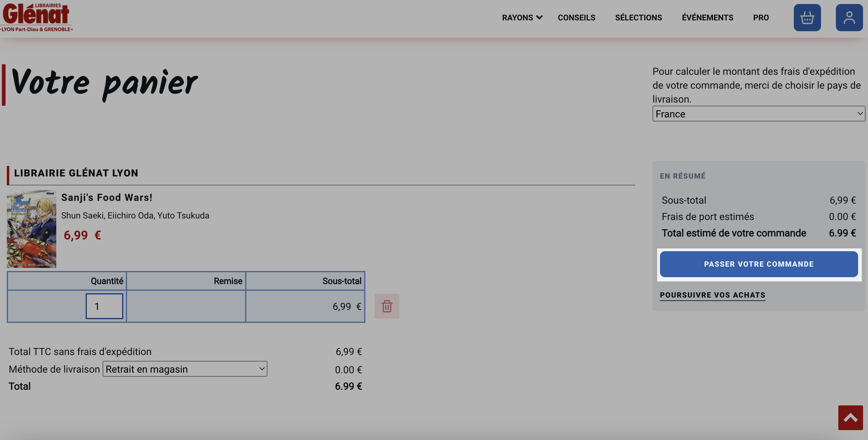The image size is (868, 440).
Task: Expand the RAYONS menu chevron
Action: tap(539, 18)
